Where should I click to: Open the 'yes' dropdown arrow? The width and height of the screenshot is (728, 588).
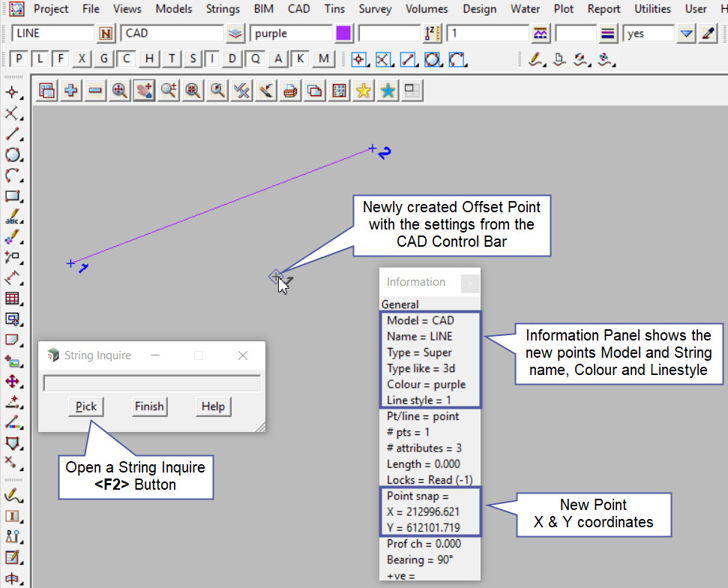[x=686, y=34]
